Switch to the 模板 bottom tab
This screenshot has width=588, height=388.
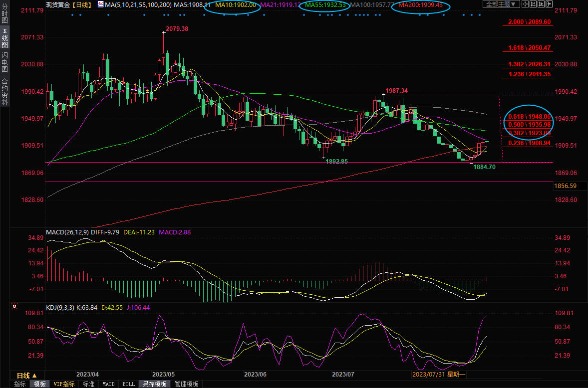pyautogui.click(x=39, y=384)
